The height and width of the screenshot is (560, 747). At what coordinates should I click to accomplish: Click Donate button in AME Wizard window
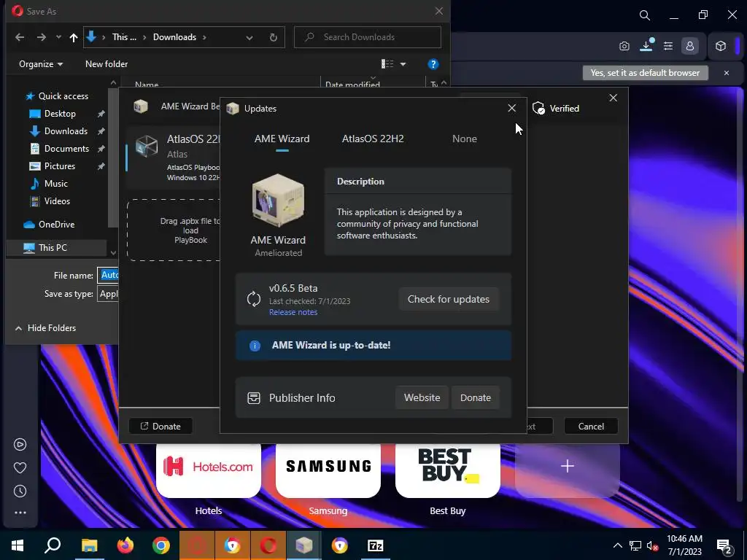[160, 426]
